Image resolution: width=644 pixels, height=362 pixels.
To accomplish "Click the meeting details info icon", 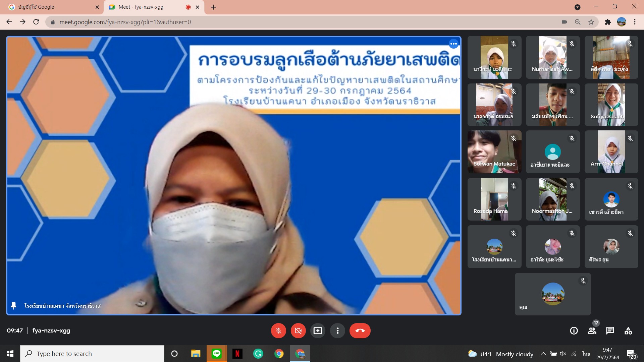I will tap(574, 331).
